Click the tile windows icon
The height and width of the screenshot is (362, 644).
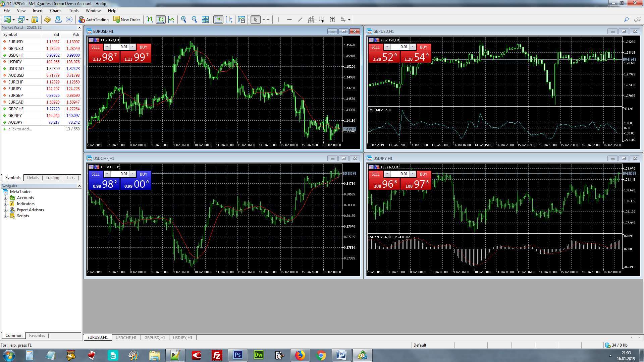coord(205,20)
